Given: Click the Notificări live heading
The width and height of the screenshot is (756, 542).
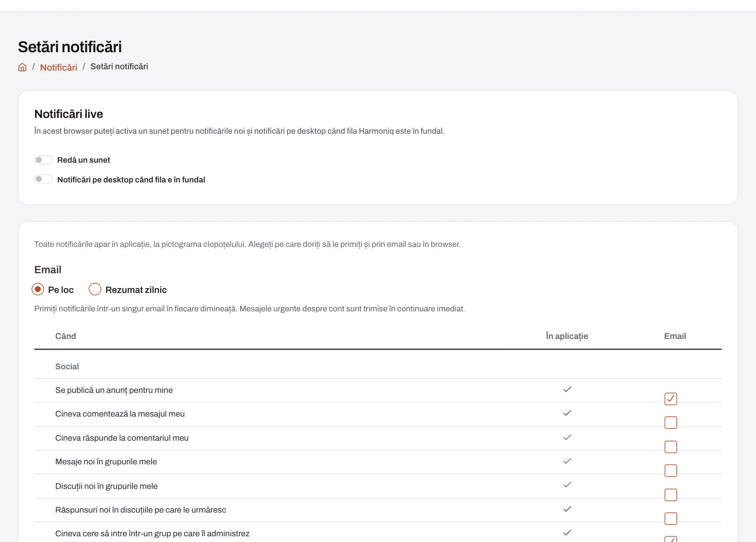Looking at the screenshot, I should click(x=69, y=114).
